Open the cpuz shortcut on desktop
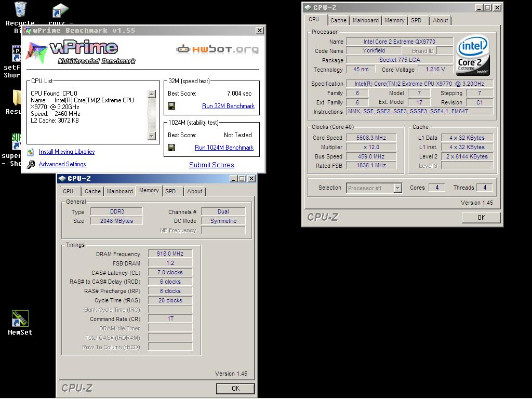This screenshot has height=399, width=532. point(60,10)
